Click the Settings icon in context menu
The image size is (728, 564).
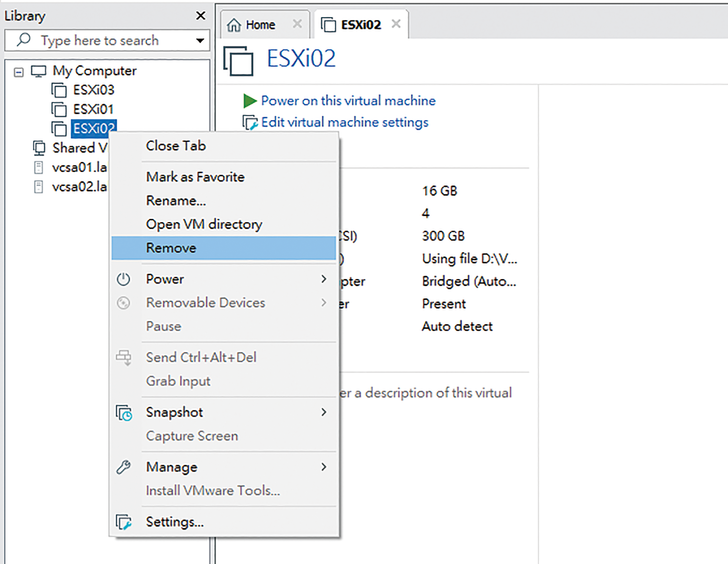pyautogui.click(x=124, y=522)
